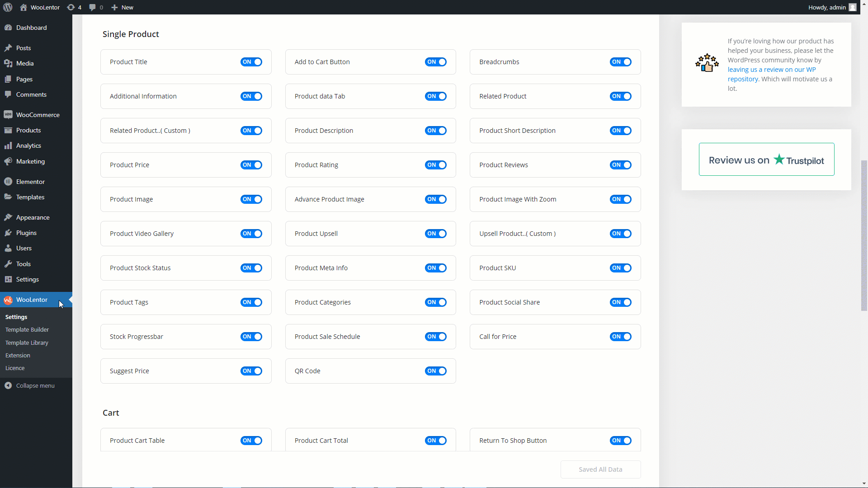The image size is (868, 488).
Task: Select the Analytics icon in sidebar
Action: click(x=9, y=145)
